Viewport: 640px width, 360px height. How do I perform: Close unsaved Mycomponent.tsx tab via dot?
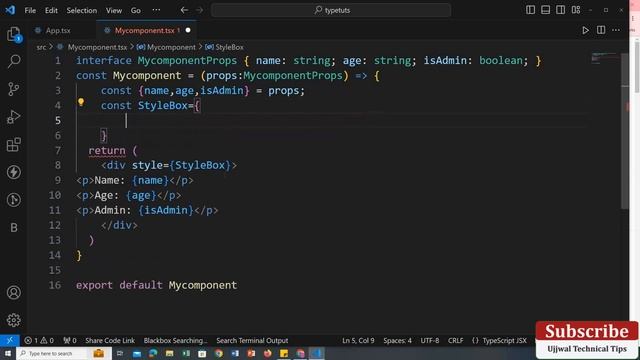pos(188,30)
